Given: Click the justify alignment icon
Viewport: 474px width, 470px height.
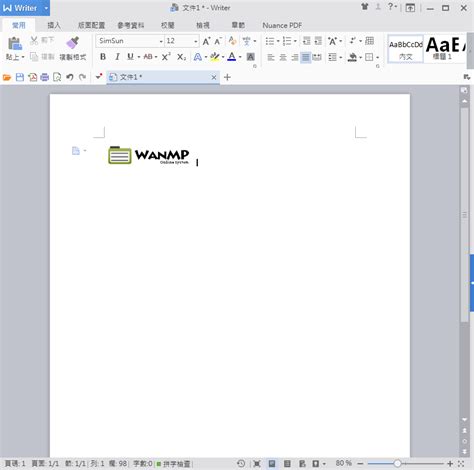Looking at the screenshot, I should [305, 57].
